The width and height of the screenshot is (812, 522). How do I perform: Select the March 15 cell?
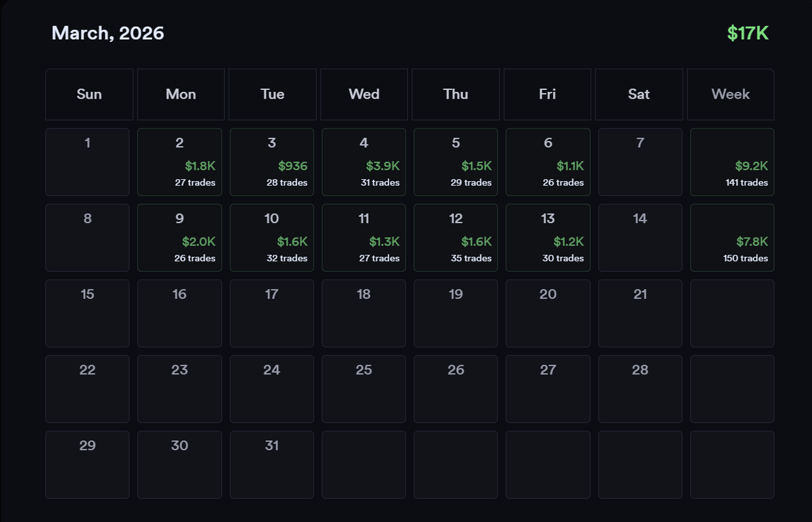click(87, 314)
